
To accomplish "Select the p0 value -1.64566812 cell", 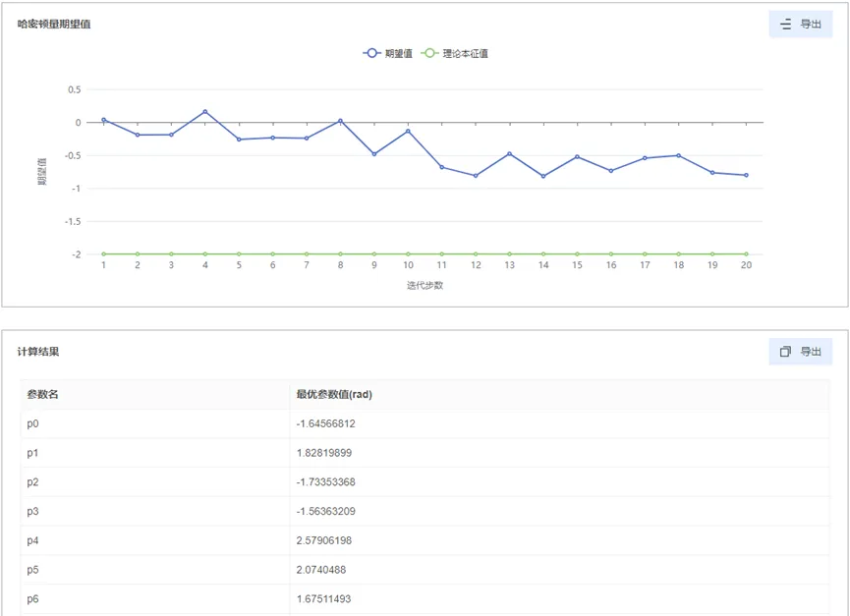I will 325,424.
